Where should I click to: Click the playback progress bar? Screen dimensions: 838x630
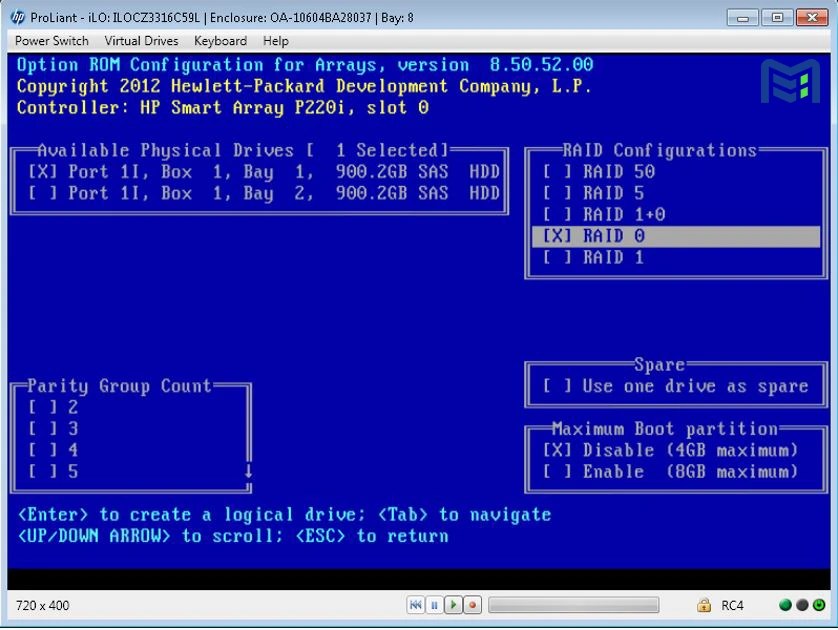pyautogui.click(x=573, y=605)
